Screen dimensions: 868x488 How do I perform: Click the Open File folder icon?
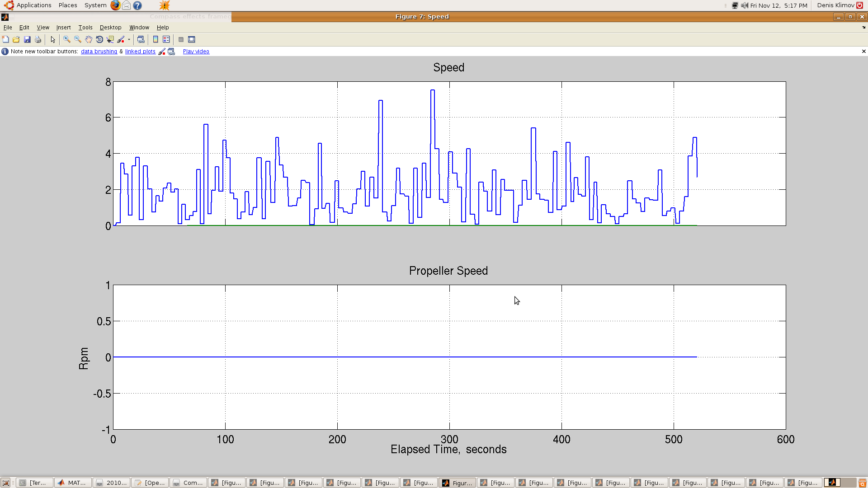click(16, 40)
